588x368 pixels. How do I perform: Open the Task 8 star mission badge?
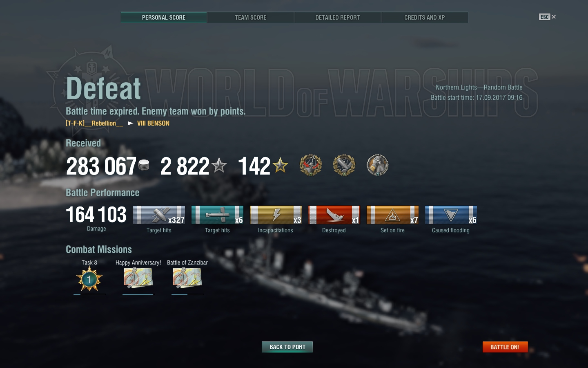(x=89, y=279)
